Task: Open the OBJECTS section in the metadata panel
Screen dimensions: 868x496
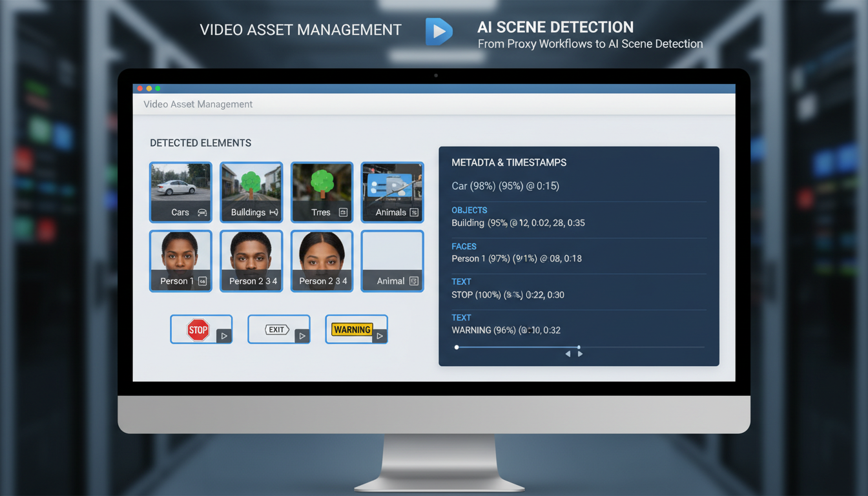Action: pos(470,210)
